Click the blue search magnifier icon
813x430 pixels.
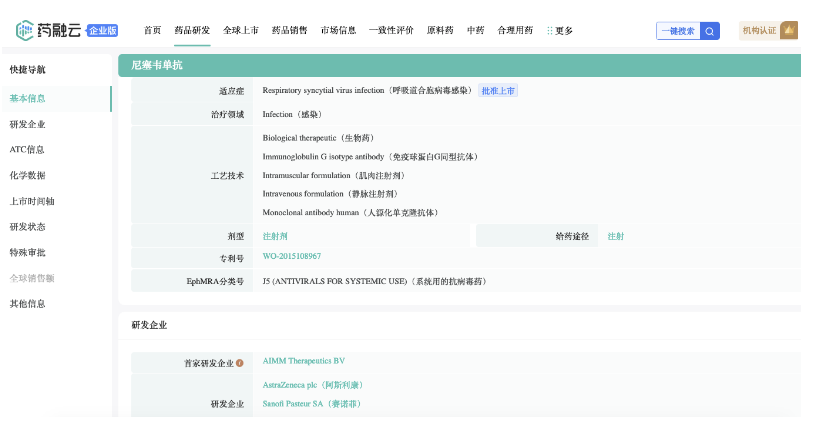click(710, 31)
